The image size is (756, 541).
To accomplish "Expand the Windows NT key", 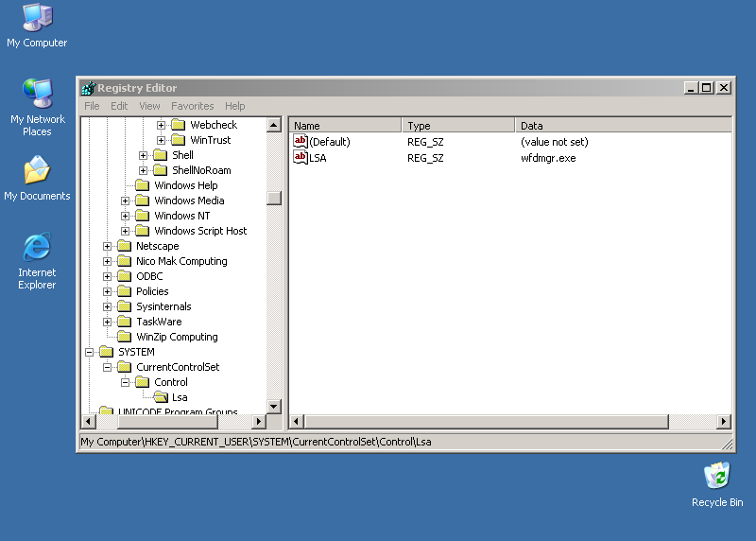I will pyautogui.click(x=125, y=216).
